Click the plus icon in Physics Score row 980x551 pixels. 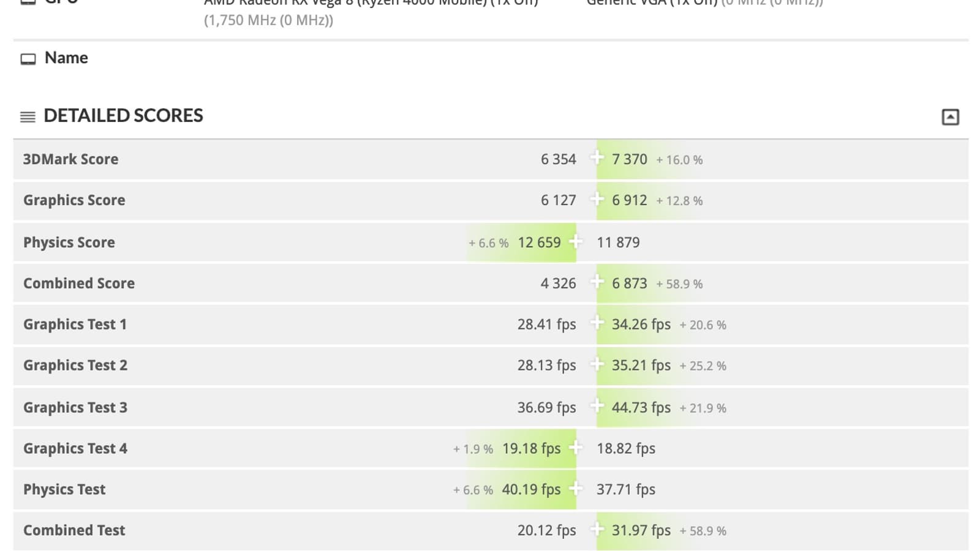click(575, 241)
